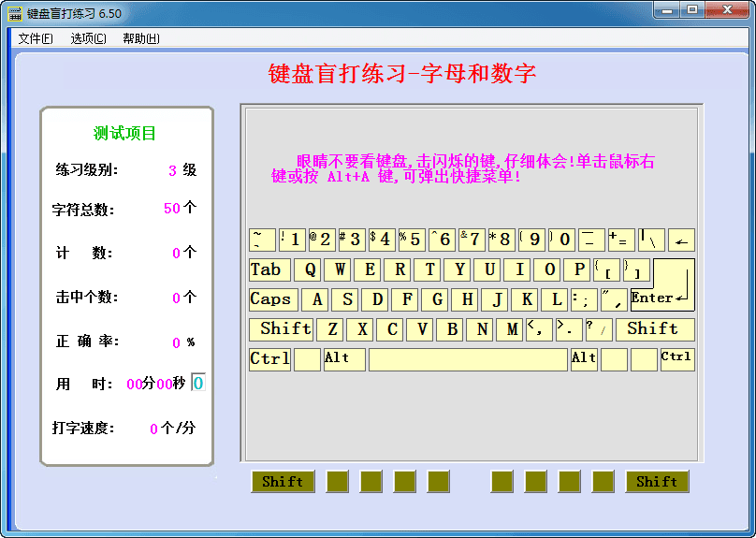Click the olive left Shift finger indicator
The width and height of the screenshot is (756, 538).
pyautogui.click(x=283, y=482)
